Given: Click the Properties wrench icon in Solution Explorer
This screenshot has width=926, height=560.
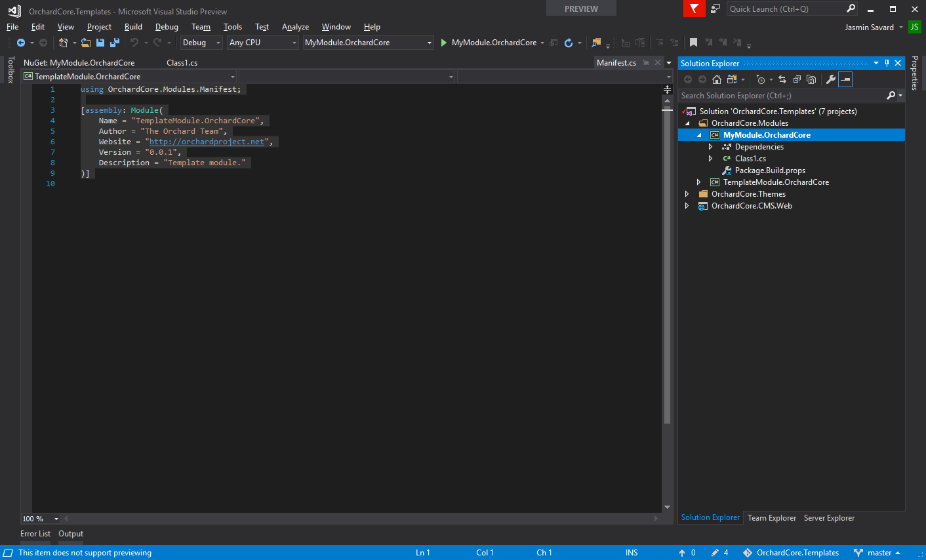Looking at the screenshot, I should [831, 79].
